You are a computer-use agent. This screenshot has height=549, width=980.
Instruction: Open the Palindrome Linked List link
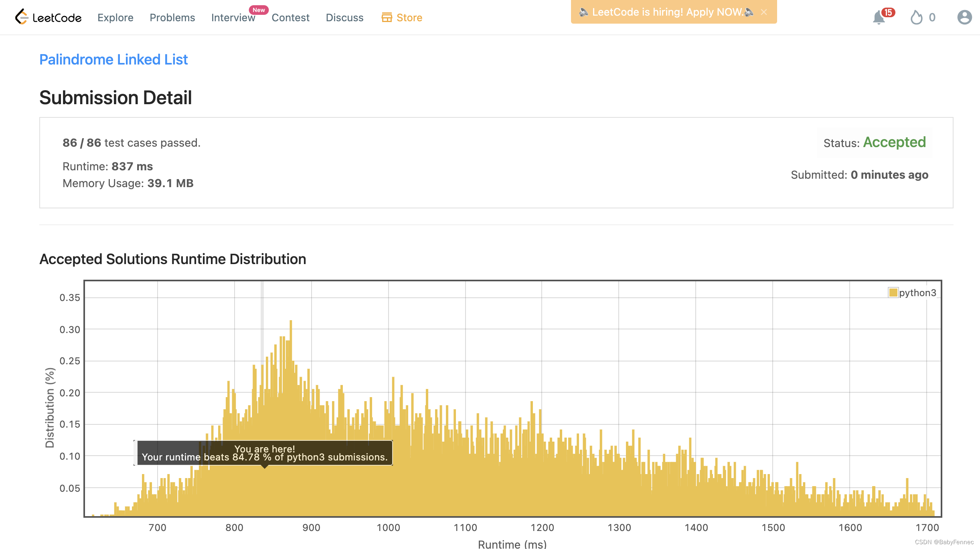click(x=113, y=59)
